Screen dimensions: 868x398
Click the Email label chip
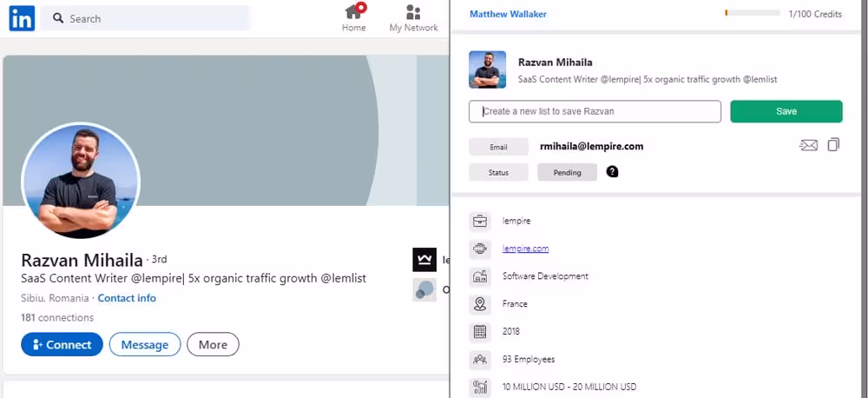point(498,147)
